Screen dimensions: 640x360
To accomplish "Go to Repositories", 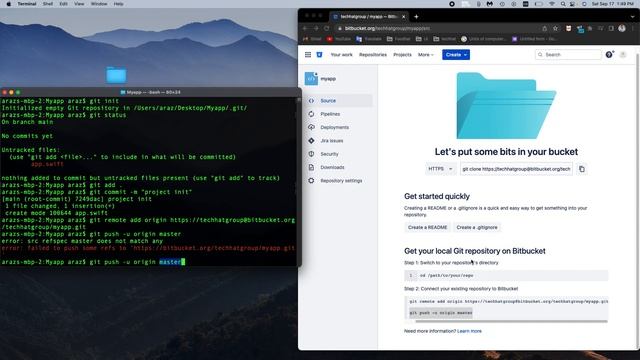I will coord(373,55).
